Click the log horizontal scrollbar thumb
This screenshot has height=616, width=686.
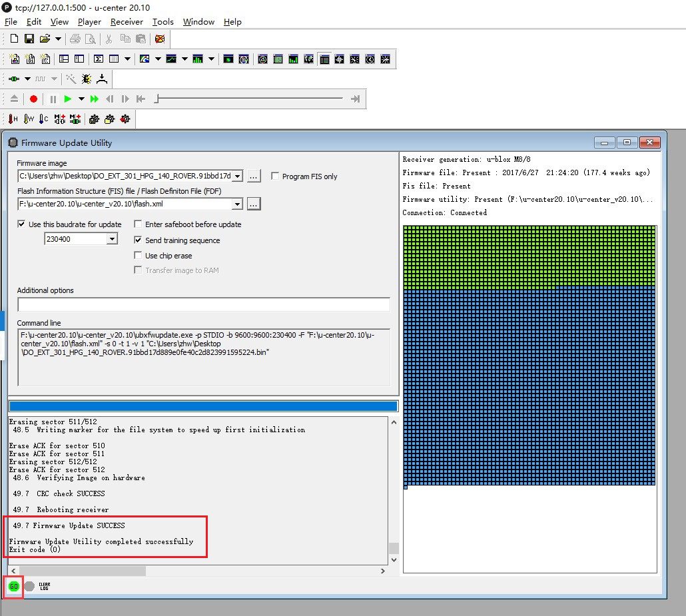pyautogui.click(x=83, y=571)
